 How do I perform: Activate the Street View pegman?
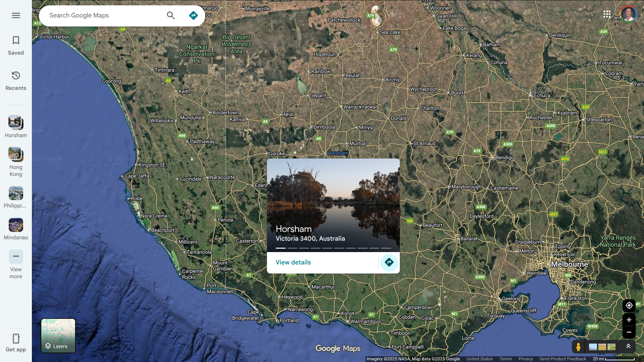(578, 347)
